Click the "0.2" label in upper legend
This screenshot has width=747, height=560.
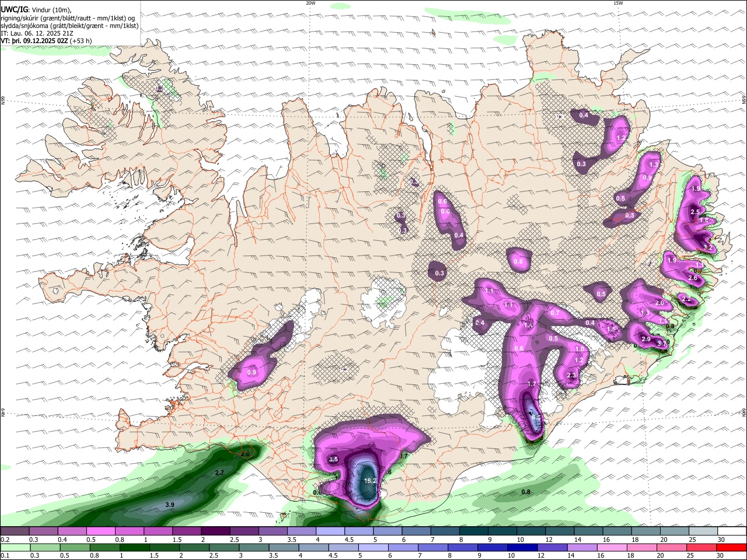pos(5,540)
